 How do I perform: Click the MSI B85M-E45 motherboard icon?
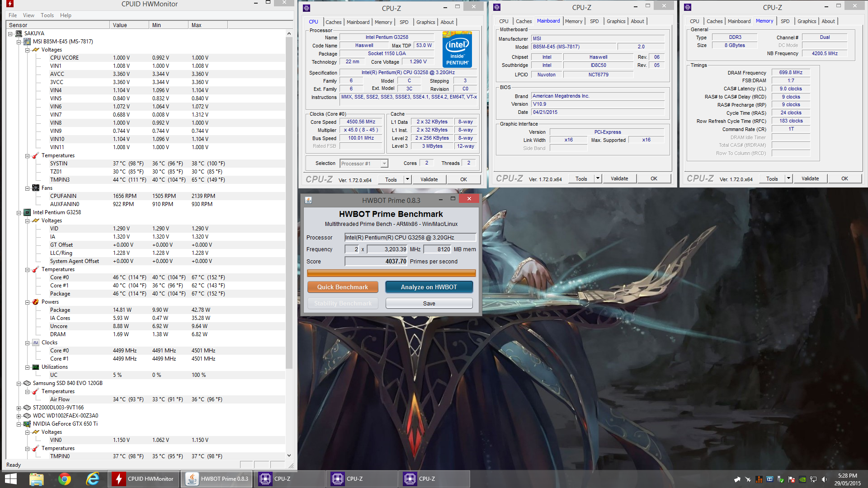27,42
